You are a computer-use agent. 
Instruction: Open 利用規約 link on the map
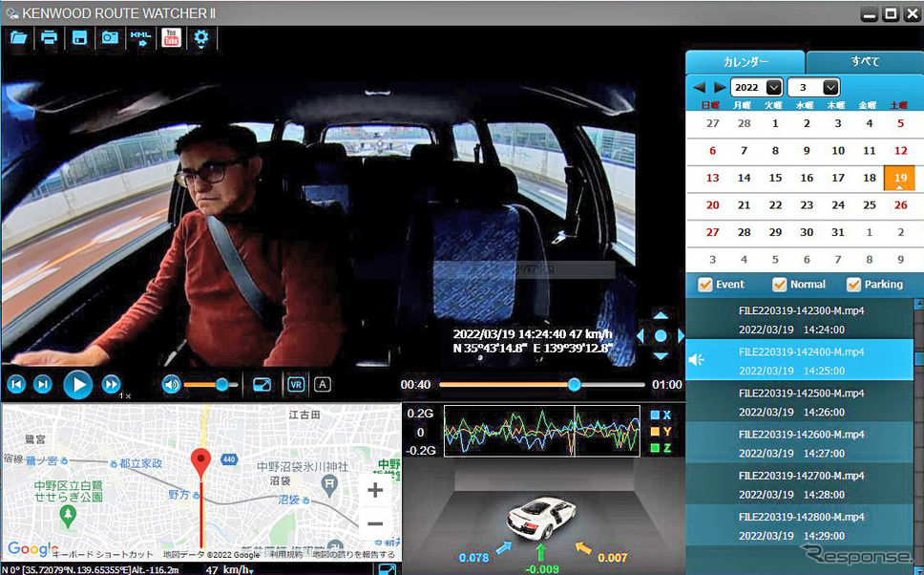pyautogui.click(x=285, y=555)
